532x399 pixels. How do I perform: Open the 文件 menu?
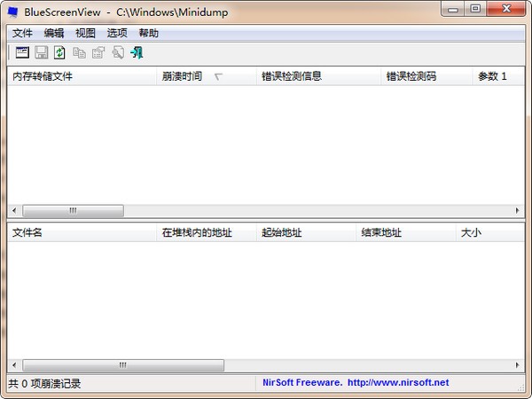[22, 34]
